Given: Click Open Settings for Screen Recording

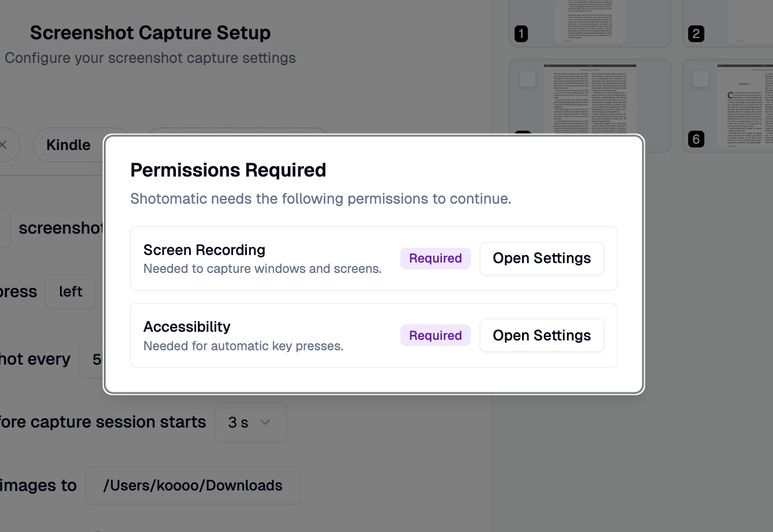Looking at the screenshot, I should 542,258.
